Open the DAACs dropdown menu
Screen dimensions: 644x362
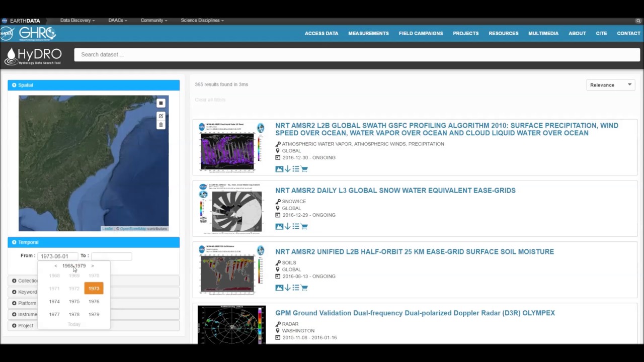click(118, 21)
